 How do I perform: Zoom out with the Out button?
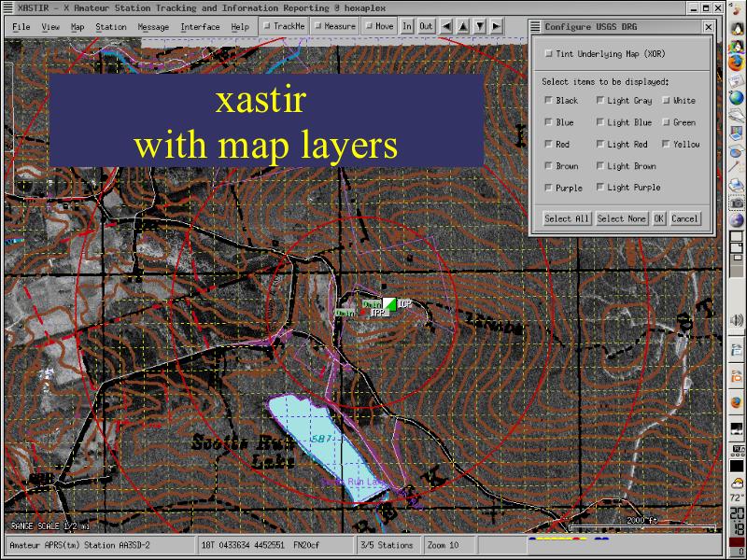[x=426, y=26]
